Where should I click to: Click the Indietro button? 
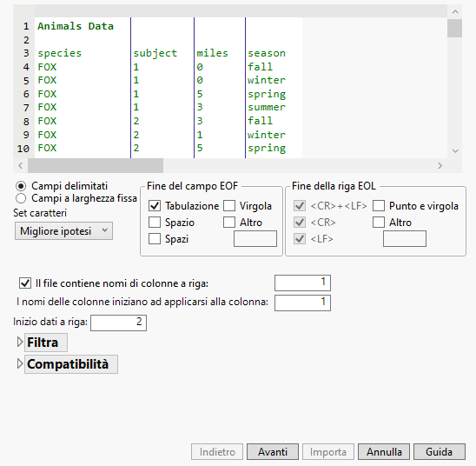pos(217,452)
